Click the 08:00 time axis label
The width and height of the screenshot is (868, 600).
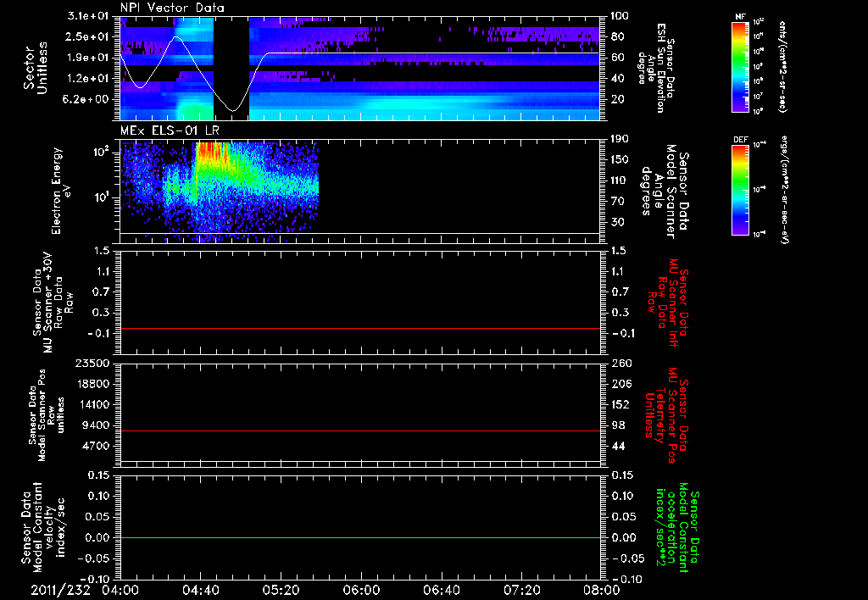point(603,590)
